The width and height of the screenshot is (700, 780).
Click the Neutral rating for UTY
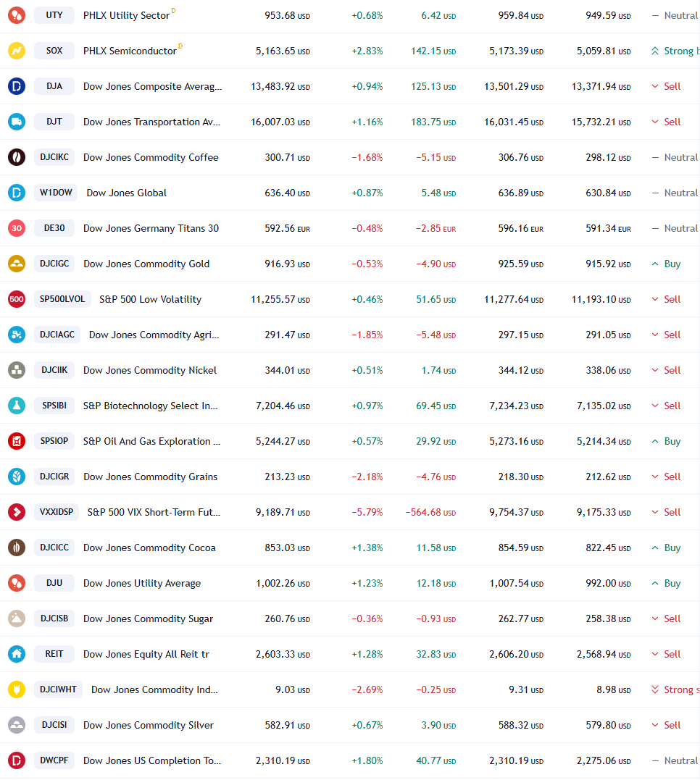click(x=675, y=15)
